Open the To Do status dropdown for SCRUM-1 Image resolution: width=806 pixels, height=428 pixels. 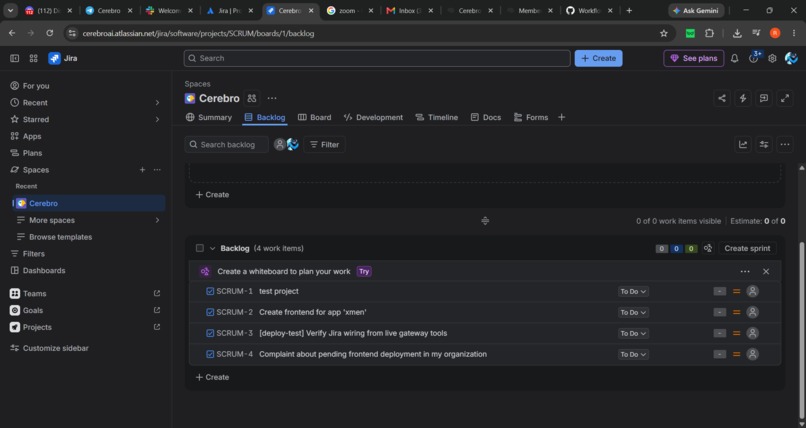point(633,291)
